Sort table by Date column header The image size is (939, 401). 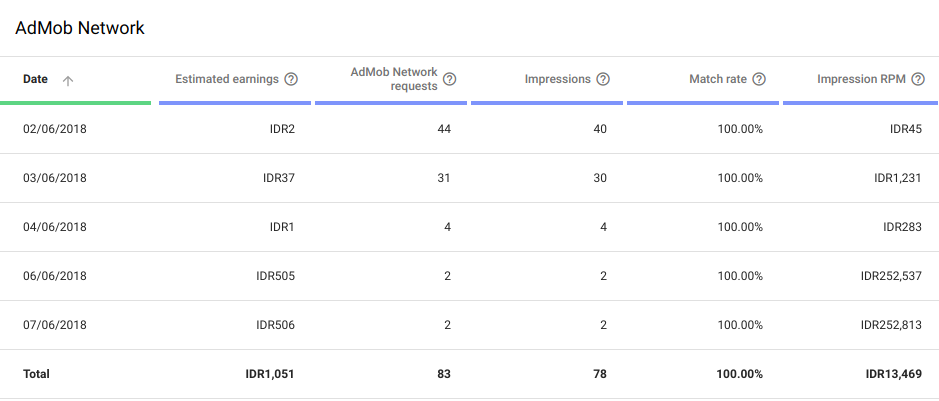[x=35, y=79]
